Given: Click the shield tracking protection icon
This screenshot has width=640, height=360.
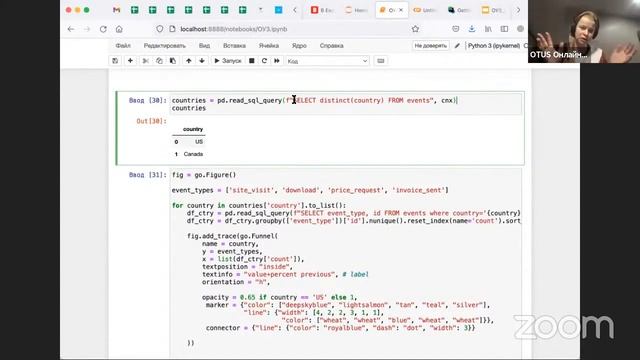Looking at the screenshot, I should (160, 29).
